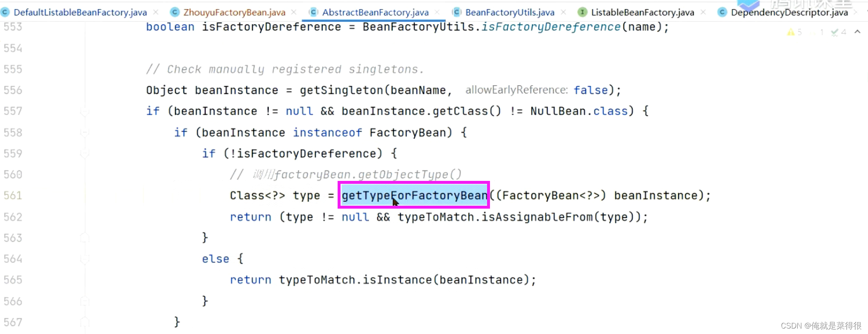
Task: Switch to the ListableBeanFactory.java tab
Action: pos(642,12)
